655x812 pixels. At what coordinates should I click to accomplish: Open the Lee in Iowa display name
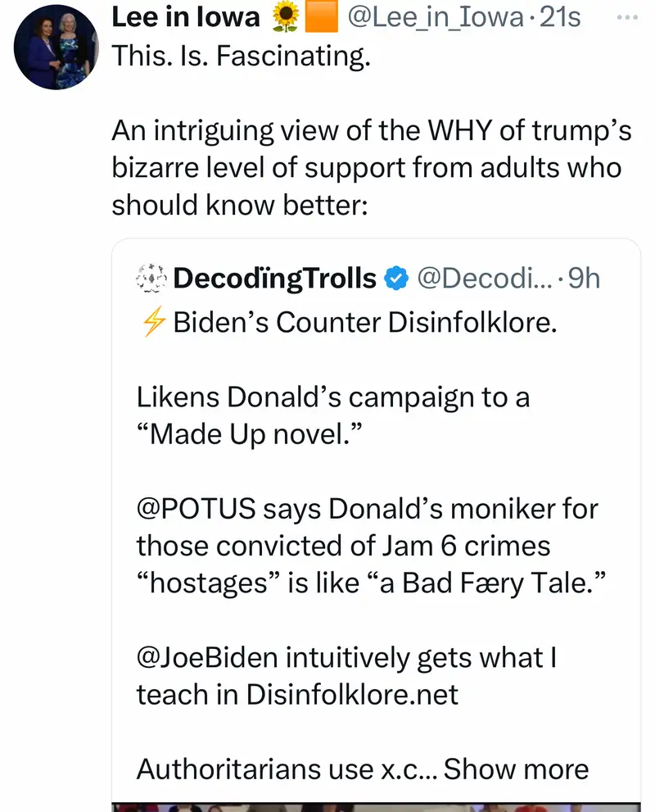pyautogui.click(x=185, y=16)
